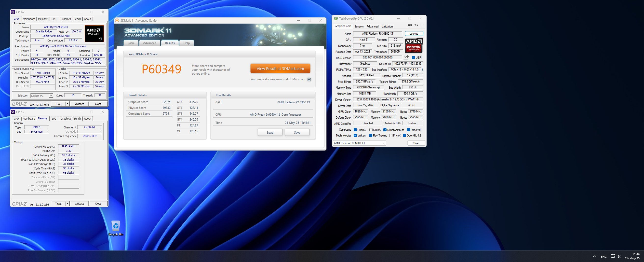Click the ENG language indicator in taskbar
644x262 pixels.
[x=604, y=257]
